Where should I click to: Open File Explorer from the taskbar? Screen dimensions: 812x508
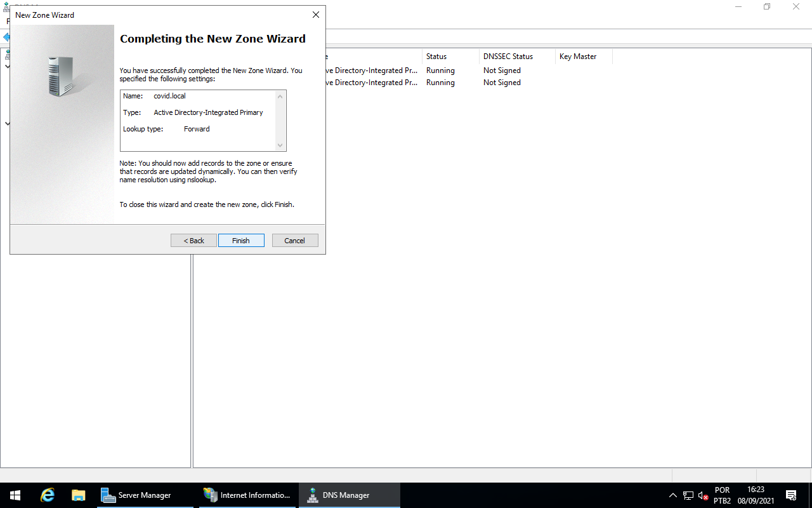pos(79,495)
